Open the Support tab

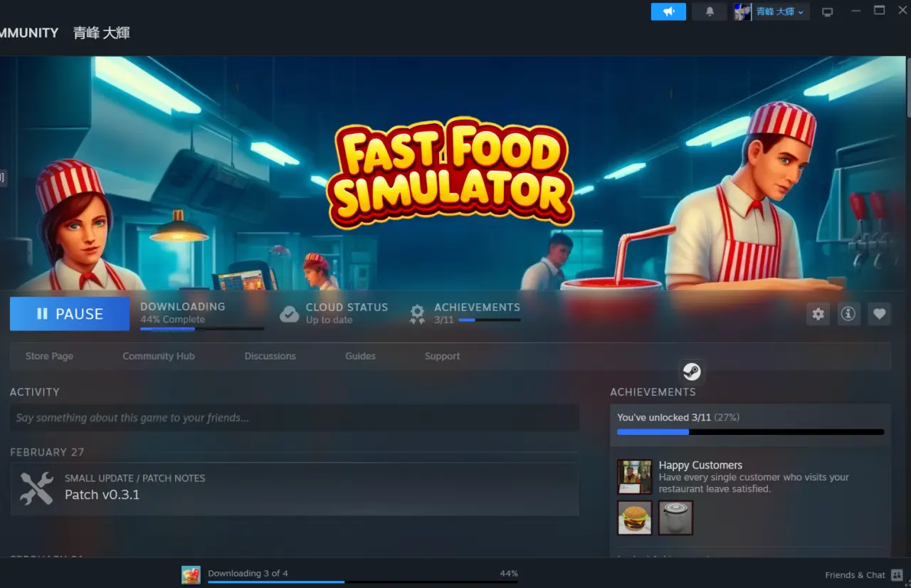(x=442, y=356)
